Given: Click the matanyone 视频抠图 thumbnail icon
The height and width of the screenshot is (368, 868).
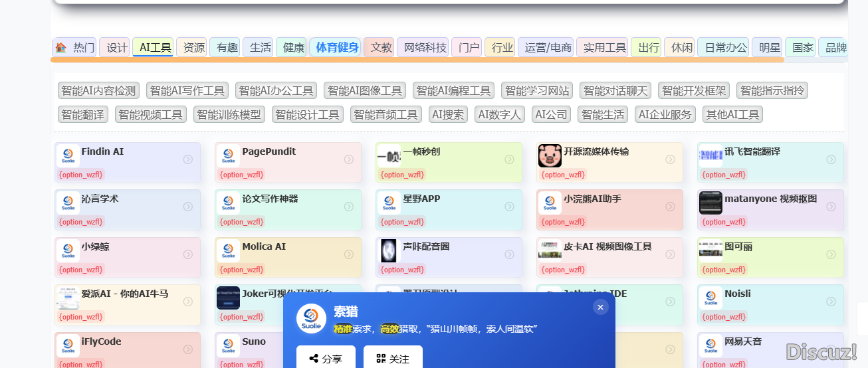Looking at the screenshot, I should pyautogui.click(x=710, y=203).
